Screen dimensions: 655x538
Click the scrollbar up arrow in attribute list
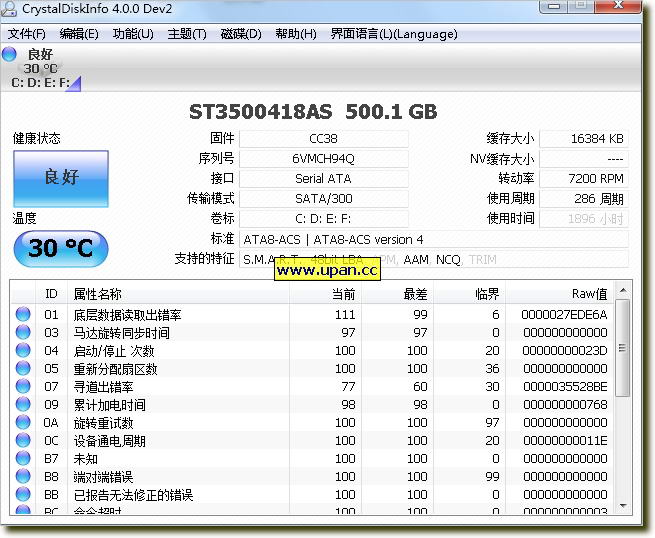(x=623, y=290)
